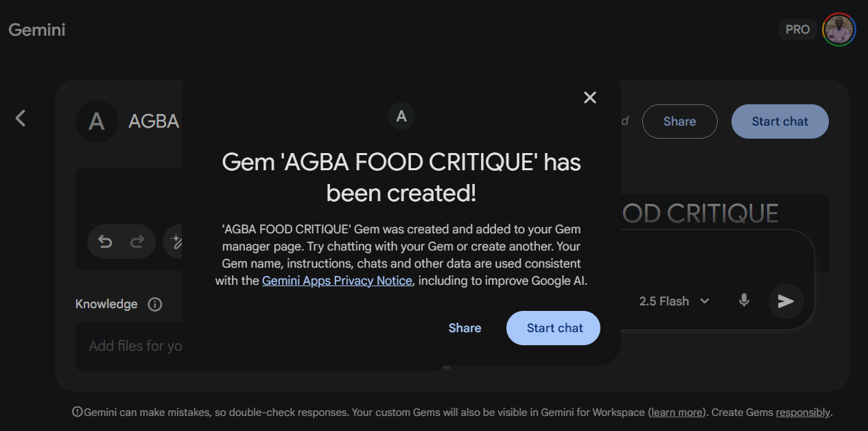Click the magic rewrite instructions icon
The height and width of the screenshot is (431, 868).
pyautogui.click(x=175, y=242)
